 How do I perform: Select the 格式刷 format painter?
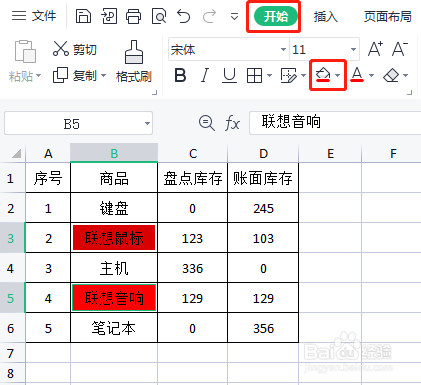pos(134,62)
